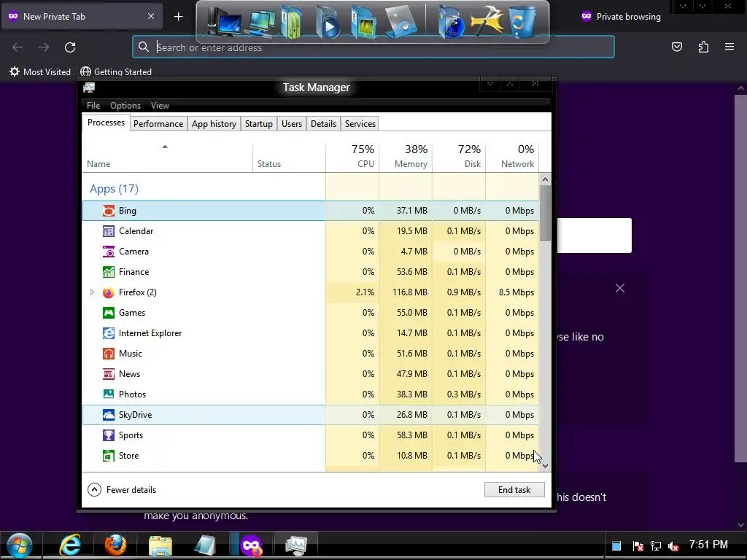Select the Processes tab
The width and height of the screenshot is (747, 560).
click(x=106, y=122)
